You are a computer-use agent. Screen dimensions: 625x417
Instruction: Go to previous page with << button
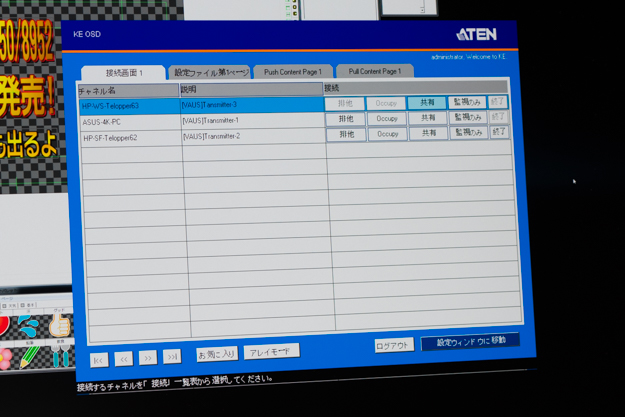pos(123,357)
